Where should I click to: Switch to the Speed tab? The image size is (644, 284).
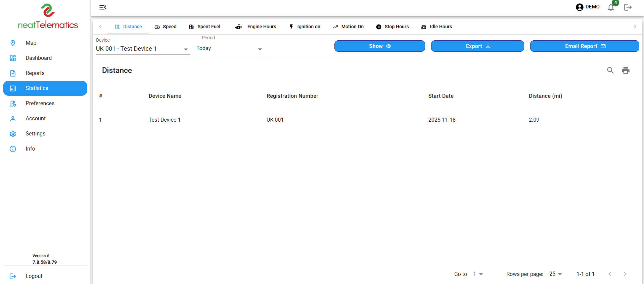(x=166, y=27)
